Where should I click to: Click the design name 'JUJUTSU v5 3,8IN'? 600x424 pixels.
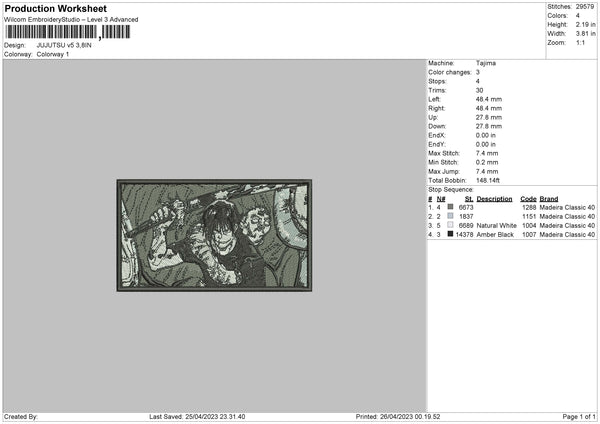tap(64, 45)
